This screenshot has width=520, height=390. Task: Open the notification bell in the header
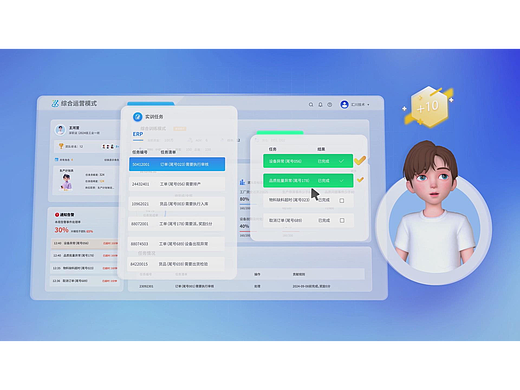point(320,105)
